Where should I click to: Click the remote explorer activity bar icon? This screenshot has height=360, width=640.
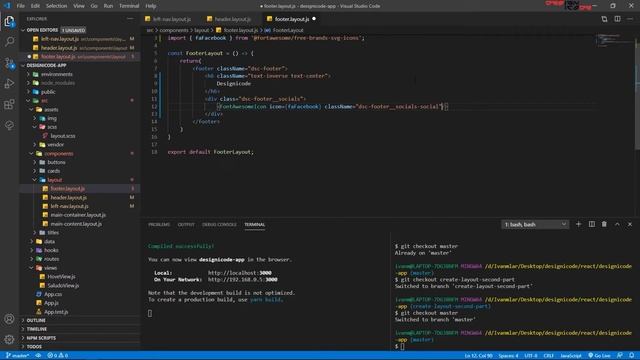[9, 125]
